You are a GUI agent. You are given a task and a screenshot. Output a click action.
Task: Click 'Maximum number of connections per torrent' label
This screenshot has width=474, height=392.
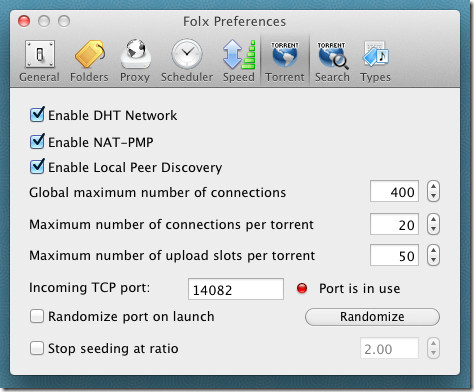[172, 224]
